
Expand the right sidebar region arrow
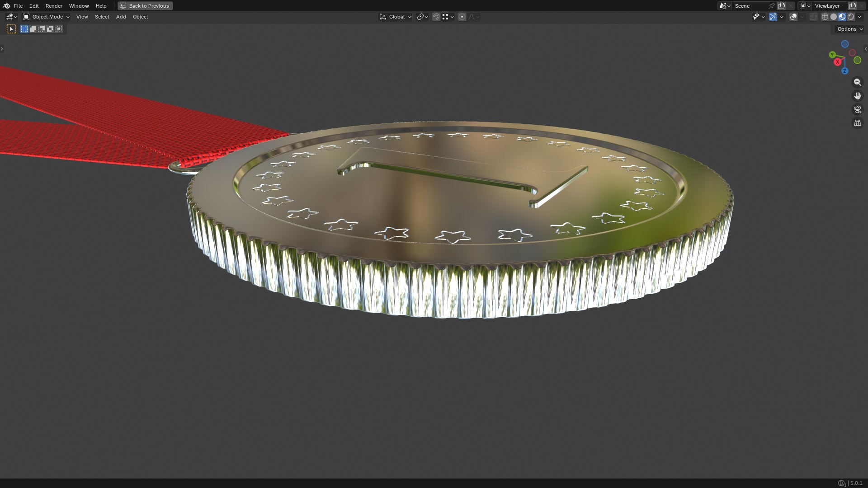(865, 49)
